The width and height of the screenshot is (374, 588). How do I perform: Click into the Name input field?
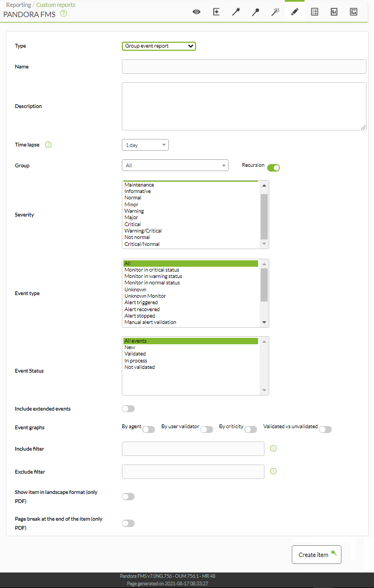[244, 66]
